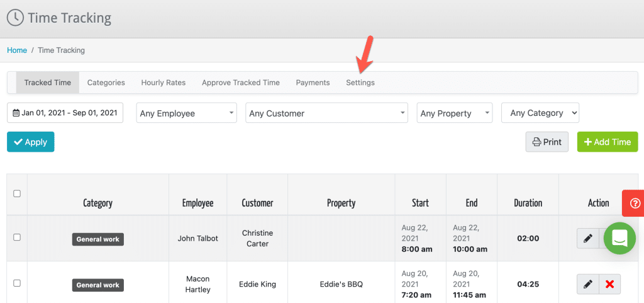Click the calendar icon in the date range field
This screenshot has width=644, height=303.
point(16,113)
